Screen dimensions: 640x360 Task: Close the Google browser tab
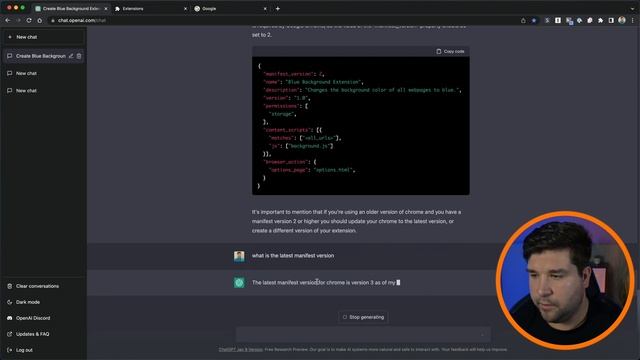point(265,9)
